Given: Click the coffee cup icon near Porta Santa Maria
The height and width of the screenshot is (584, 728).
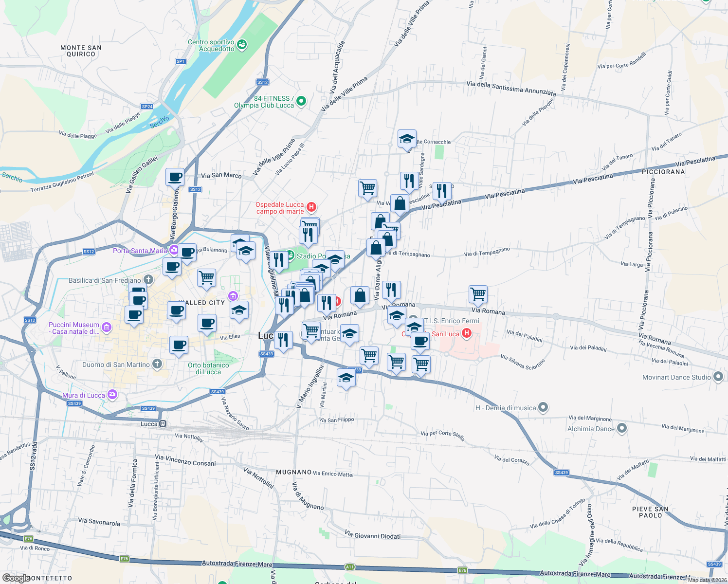Looking at the screenshot, I should pos(187,253).
